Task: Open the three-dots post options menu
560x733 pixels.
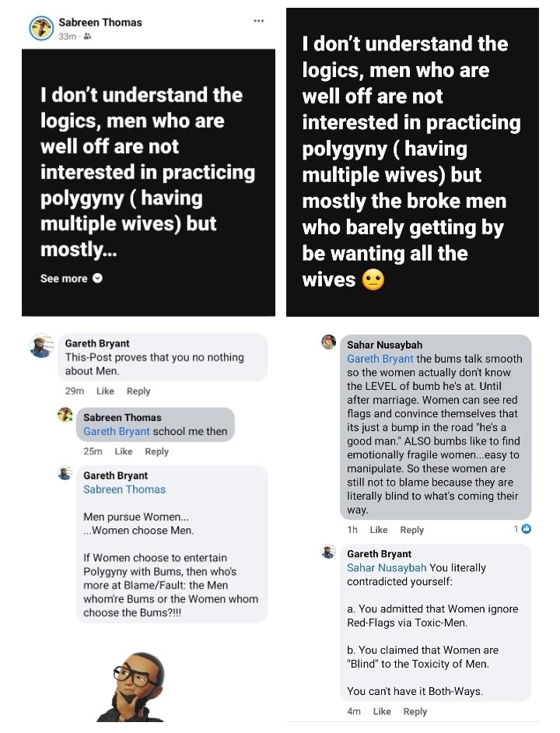Action: coord(259,21)
